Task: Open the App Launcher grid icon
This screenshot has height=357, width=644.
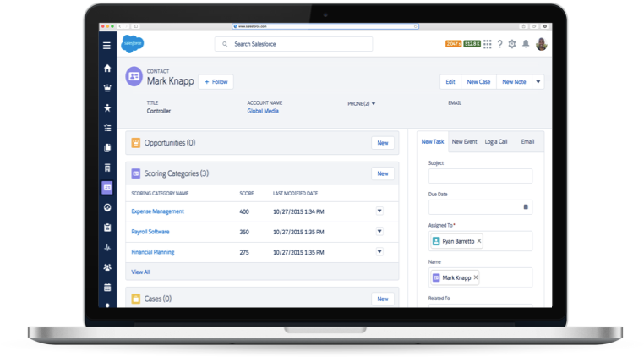Action: [x=487, y=44]
